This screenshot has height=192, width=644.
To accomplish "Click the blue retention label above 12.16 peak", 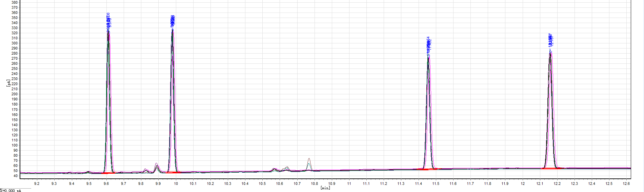I will click(x=551, y=40).
